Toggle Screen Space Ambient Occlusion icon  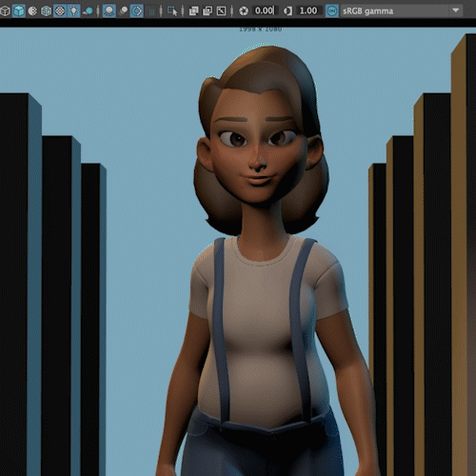(109, 11)
